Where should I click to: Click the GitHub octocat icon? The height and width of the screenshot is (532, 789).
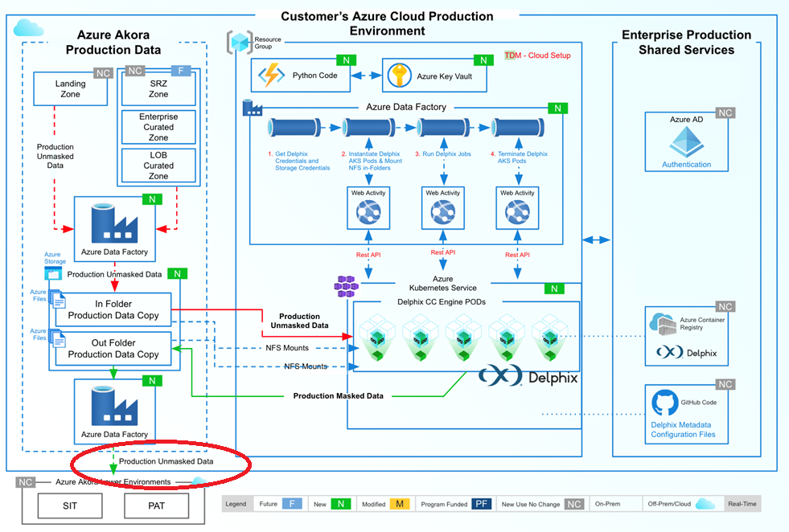tap(664, 403)
